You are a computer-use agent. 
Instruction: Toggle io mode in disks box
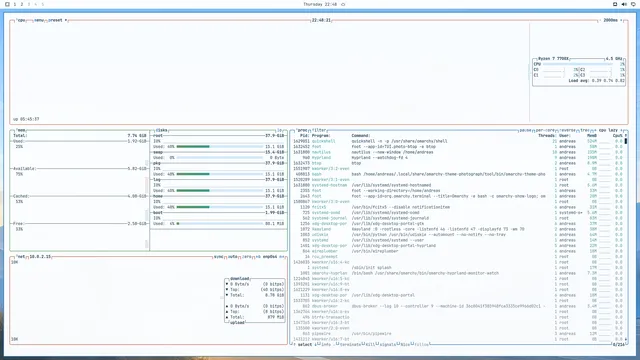(280, 130)
